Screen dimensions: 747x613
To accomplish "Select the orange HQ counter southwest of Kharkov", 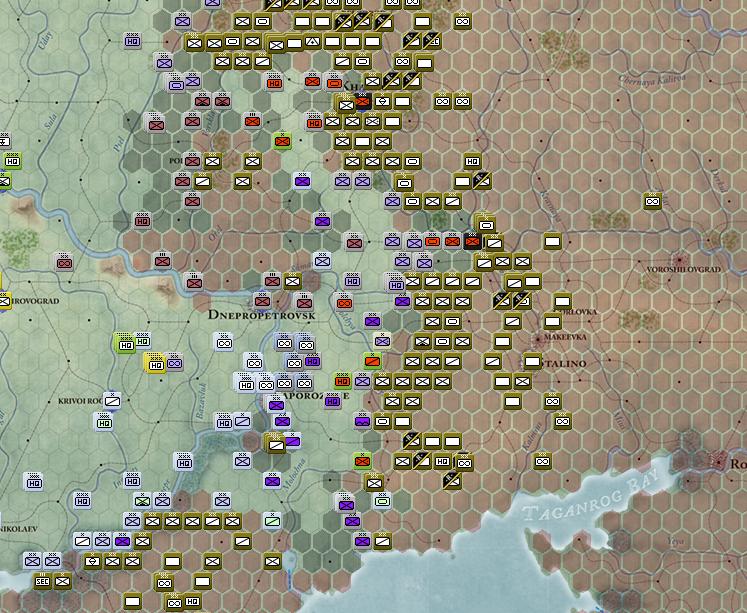I will tap(314, 123).
